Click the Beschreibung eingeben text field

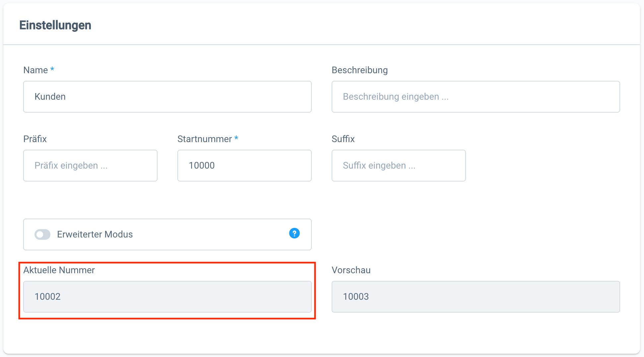click(476, 96)
